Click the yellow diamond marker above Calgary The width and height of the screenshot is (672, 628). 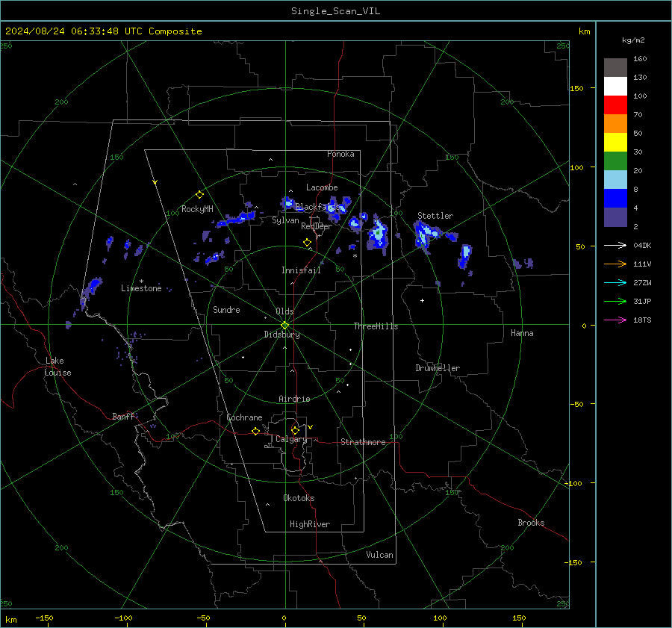[295, 430]
